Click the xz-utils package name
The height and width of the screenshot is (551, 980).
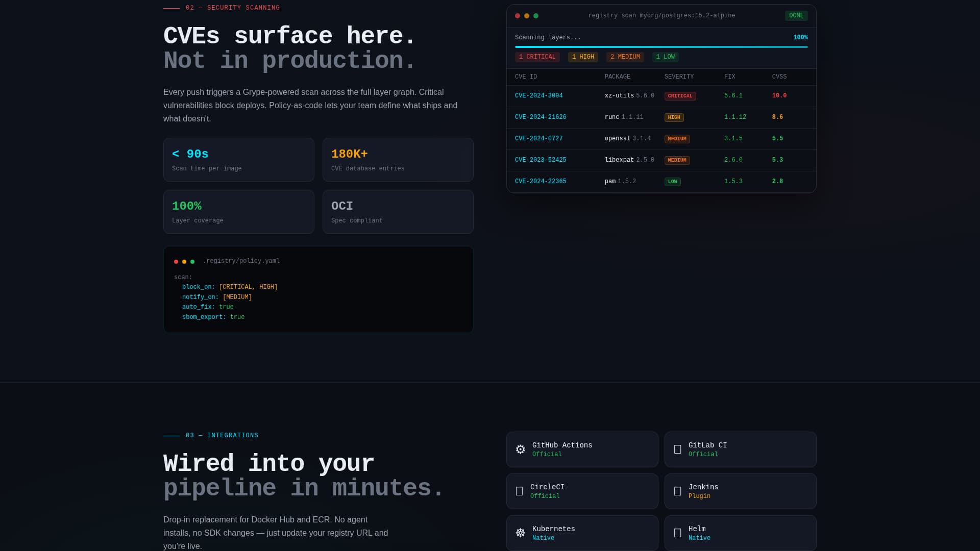click(x=619, y=96)
